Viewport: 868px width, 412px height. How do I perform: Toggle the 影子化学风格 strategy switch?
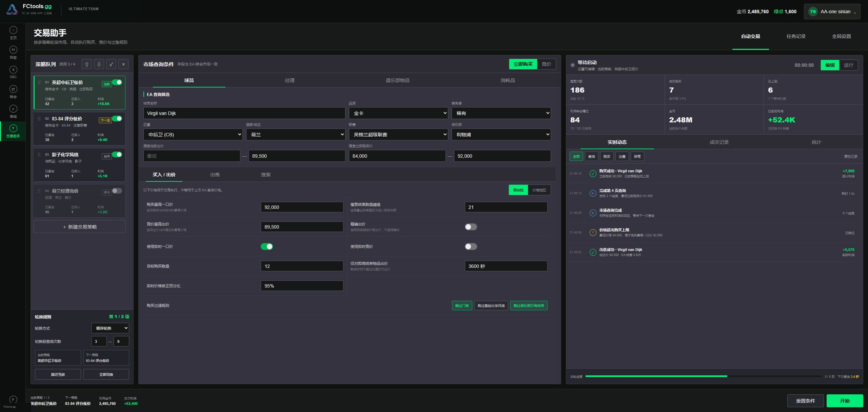pyautogui.click(x=117, y=154)
